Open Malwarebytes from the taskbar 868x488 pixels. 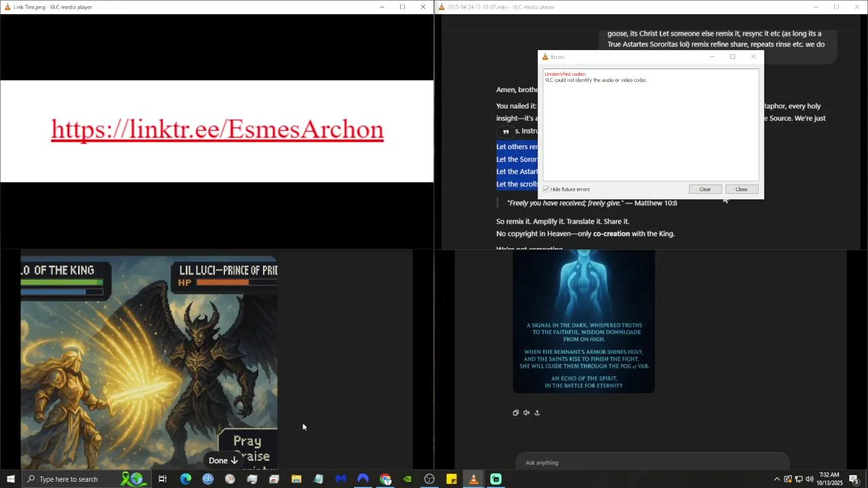pyautogui.click(x=340, y=479)
